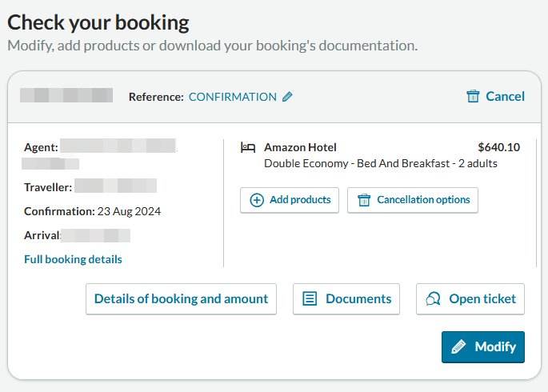Click the pencil icon in Modify button
This screenshot has width=548, height=392.
coord(458,347)
